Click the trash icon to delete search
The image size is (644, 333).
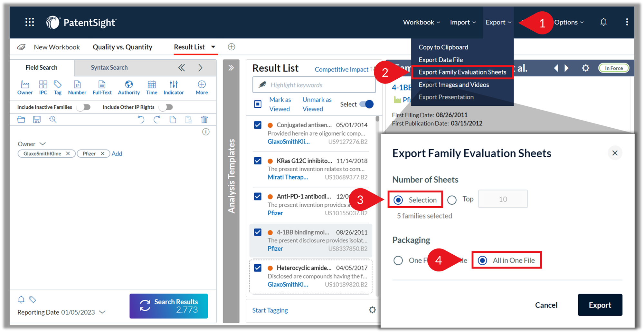tap(204, 120)
